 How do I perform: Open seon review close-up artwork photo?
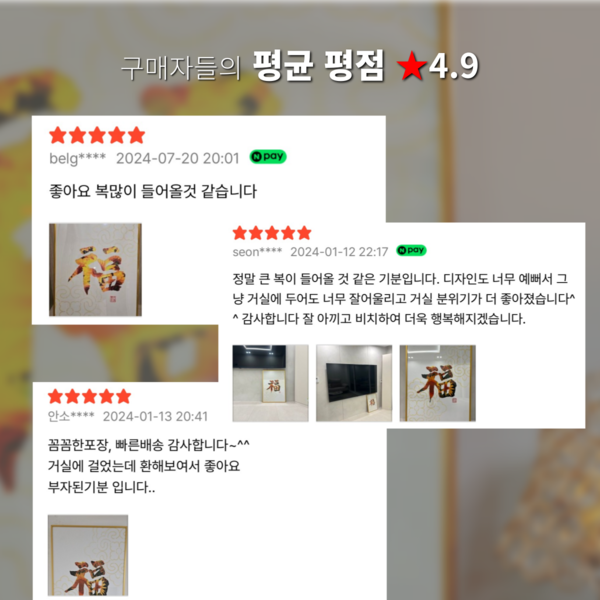pos(438,383)
